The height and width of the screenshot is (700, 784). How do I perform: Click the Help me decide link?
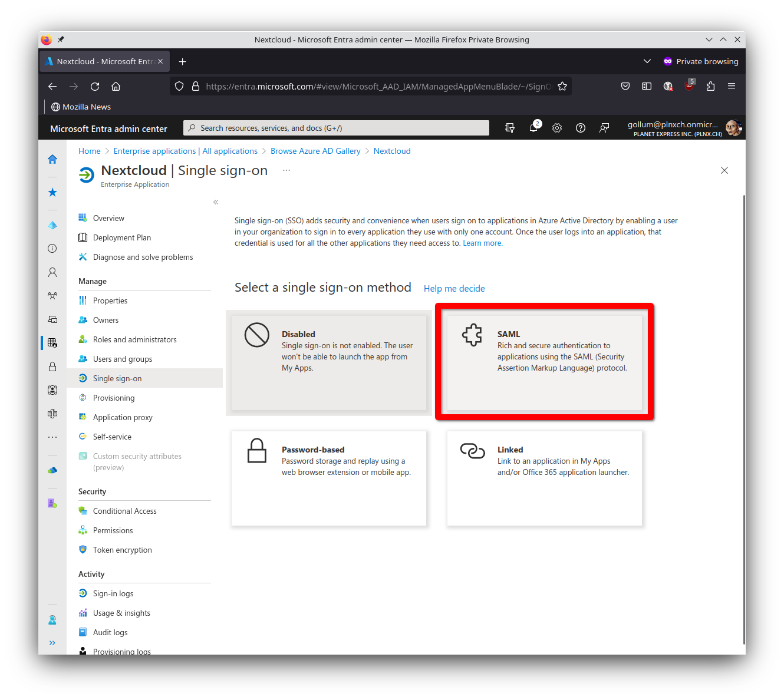click(454, 288)
